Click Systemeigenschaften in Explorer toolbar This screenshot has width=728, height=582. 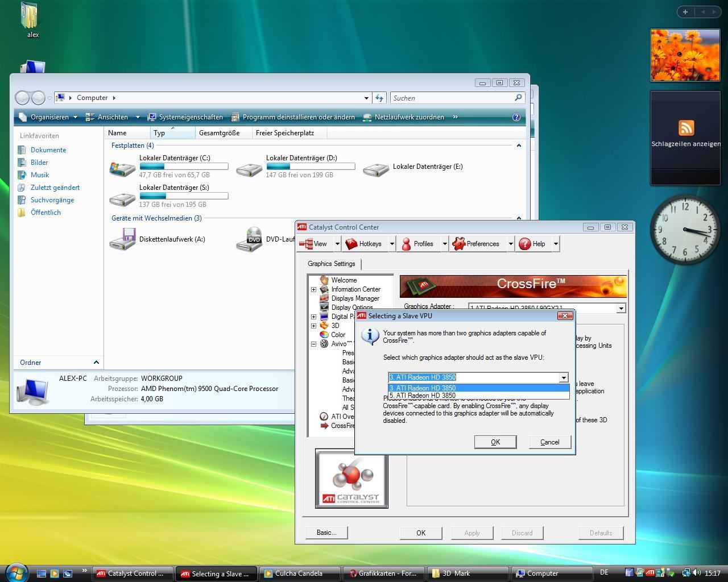pos(185,117)
